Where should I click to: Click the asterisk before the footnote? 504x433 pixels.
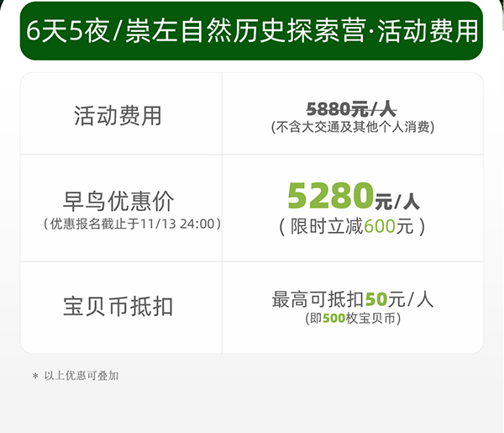click(35, 377)
